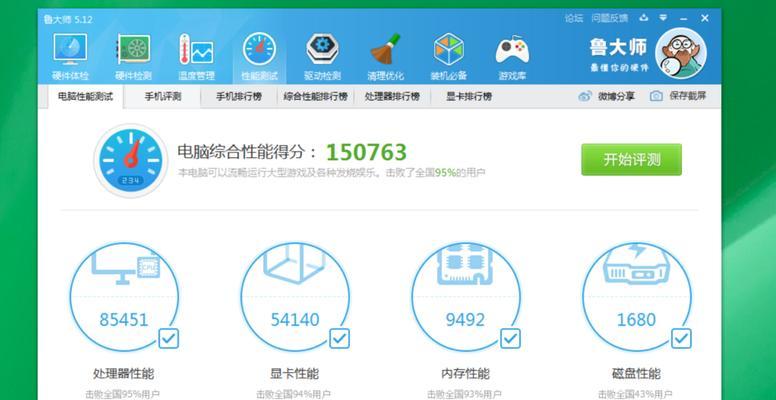The height and width of the screenshot is (400, 776).
Task: Open the 论坛 forum link
Action: pyautogui.click(x=574, y=18)
